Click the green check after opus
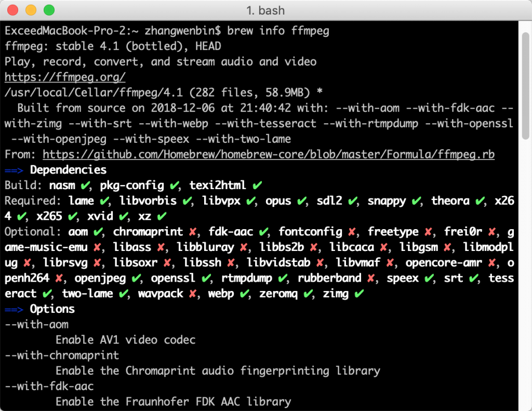Screen dimensions: 532x411 (302, 201)
